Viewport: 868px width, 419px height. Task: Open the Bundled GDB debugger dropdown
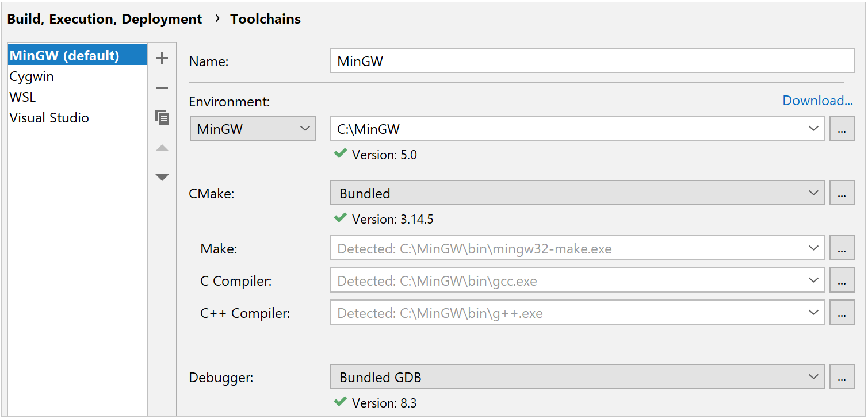coord(577,376)
